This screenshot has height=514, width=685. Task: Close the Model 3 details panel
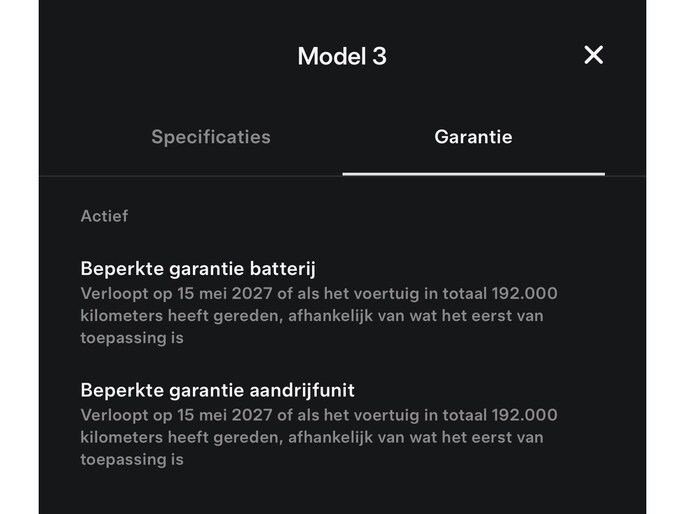[x=593, y=55]
